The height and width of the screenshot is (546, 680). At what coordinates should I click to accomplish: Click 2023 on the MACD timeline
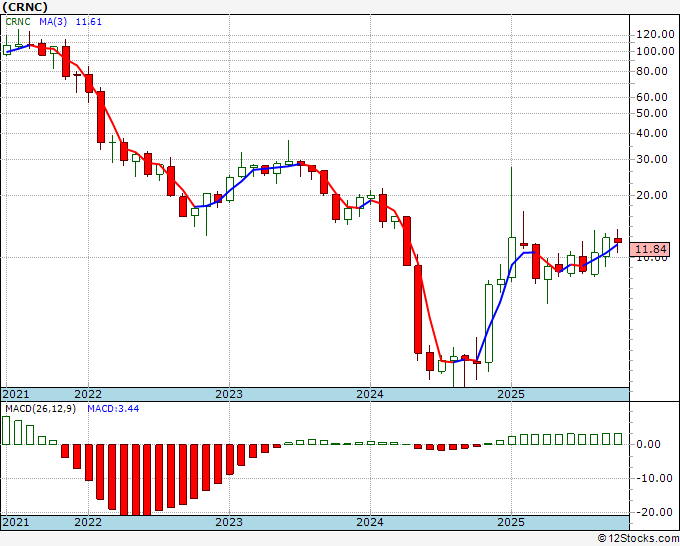[x=229, y=522]
